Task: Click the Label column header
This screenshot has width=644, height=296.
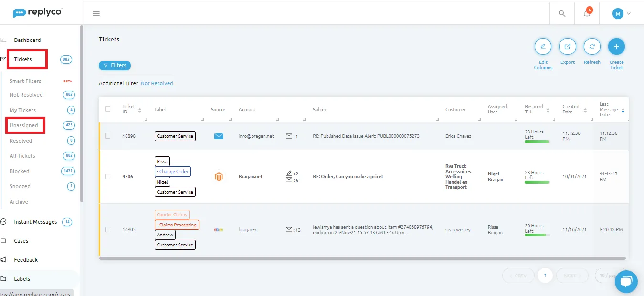Action: [x=160, y=110]
